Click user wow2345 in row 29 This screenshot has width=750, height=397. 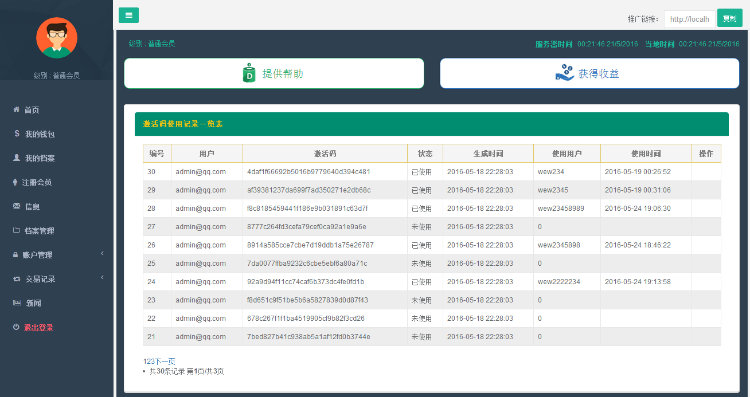[553, 190]
